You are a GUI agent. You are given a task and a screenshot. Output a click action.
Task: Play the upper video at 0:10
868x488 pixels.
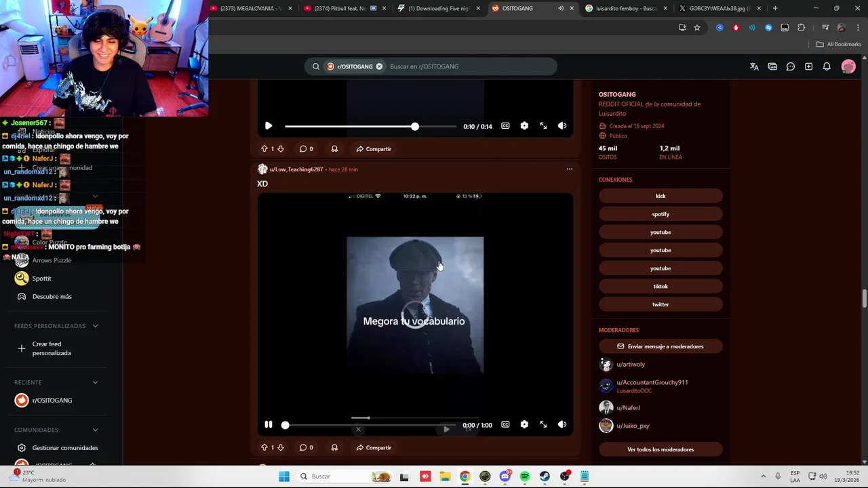point(269,126)
